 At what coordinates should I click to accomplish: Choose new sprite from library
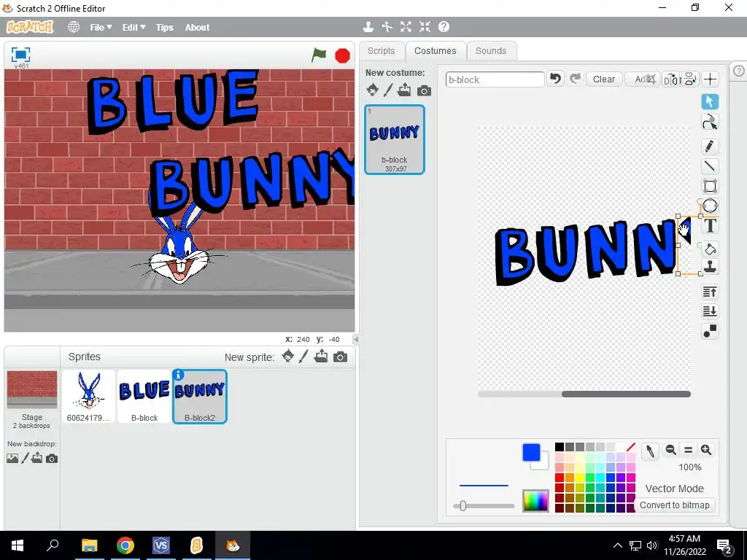point(287,356)
